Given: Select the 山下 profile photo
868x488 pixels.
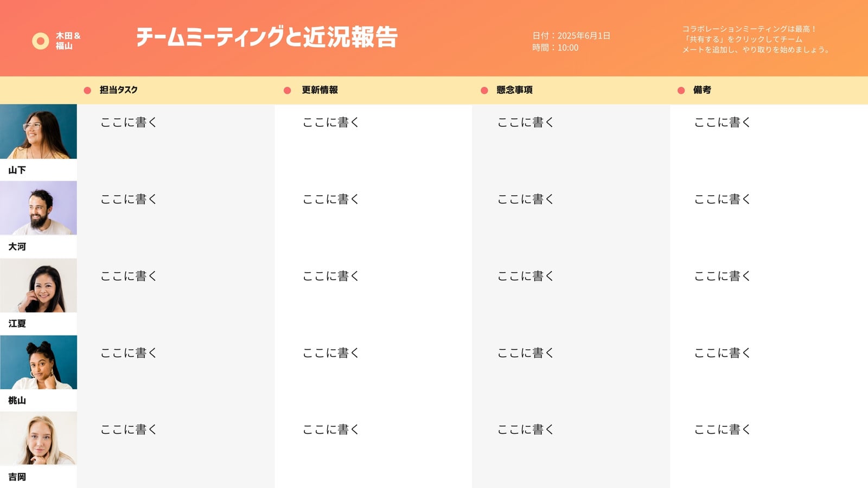Looking at the screenshot, I should pos(39,132).
